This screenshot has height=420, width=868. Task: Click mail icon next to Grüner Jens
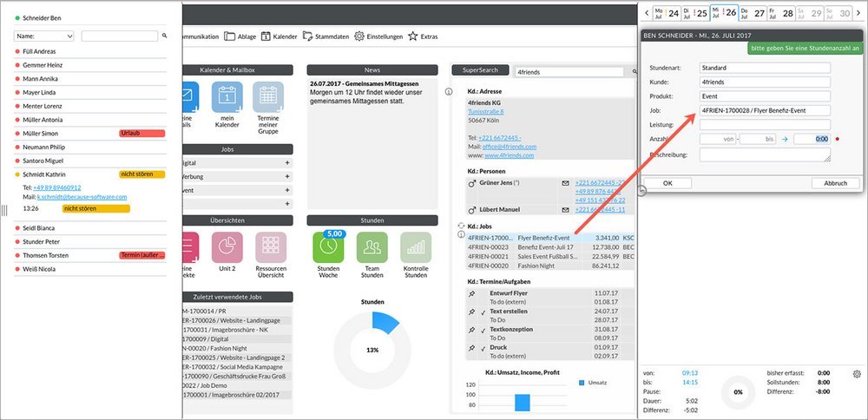(x=565, y=182)
